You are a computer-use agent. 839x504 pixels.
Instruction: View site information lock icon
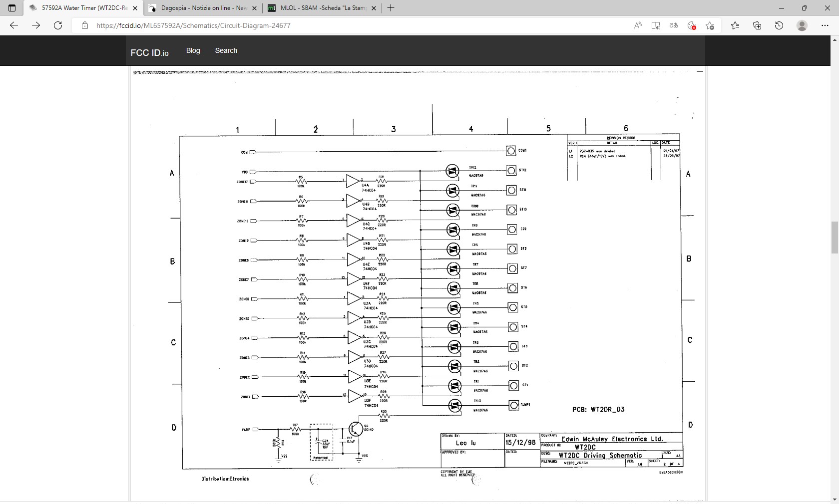click(x=85, y=25)
